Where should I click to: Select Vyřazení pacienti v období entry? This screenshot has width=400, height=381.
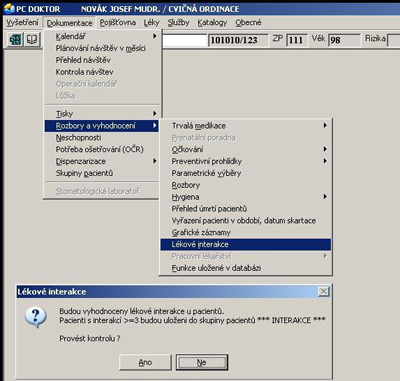click(246, 221)
